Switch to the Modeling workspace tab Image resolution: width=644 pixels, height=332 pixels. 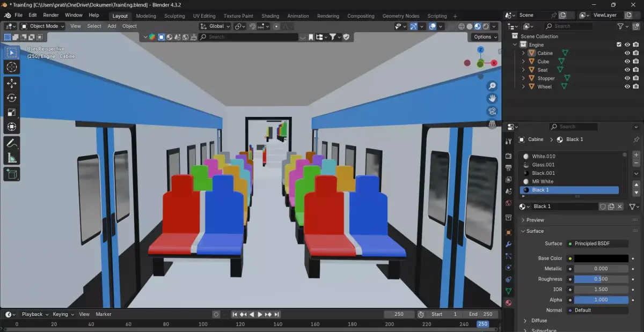pyautogui.click(x=146, y=16)
